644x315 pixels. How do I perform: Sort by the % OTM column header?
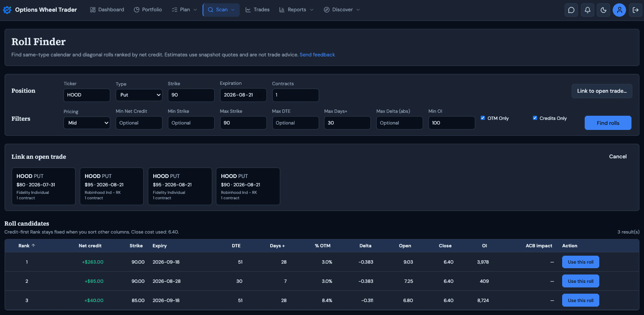tap(322, 246)
